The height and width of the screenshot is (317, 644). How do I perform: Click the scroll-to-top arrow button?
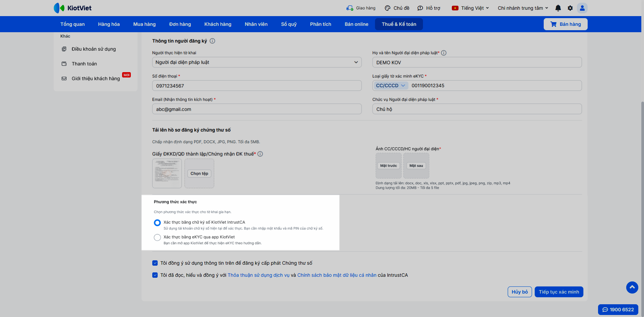click(632, 287)
